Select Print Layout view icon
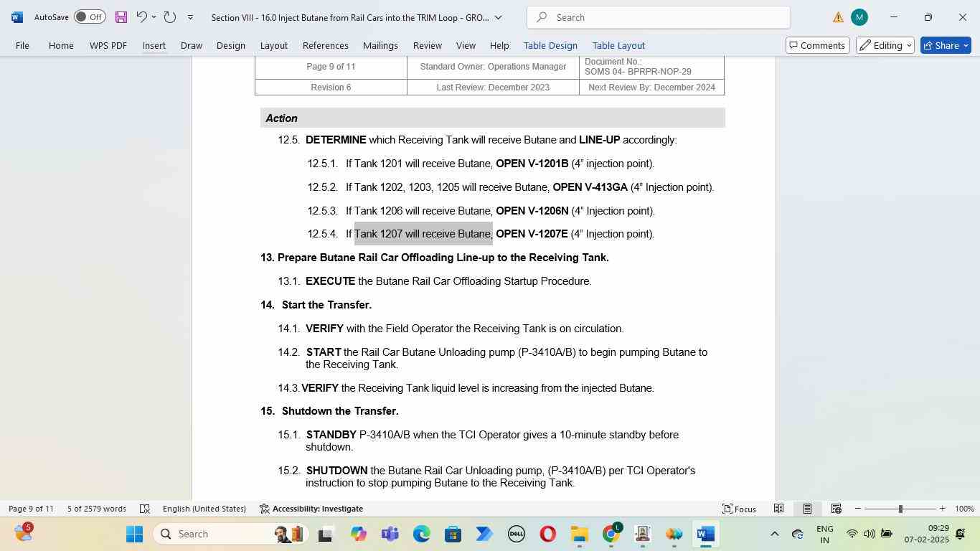This screenshot has width=980, height=551. [807, 509]
